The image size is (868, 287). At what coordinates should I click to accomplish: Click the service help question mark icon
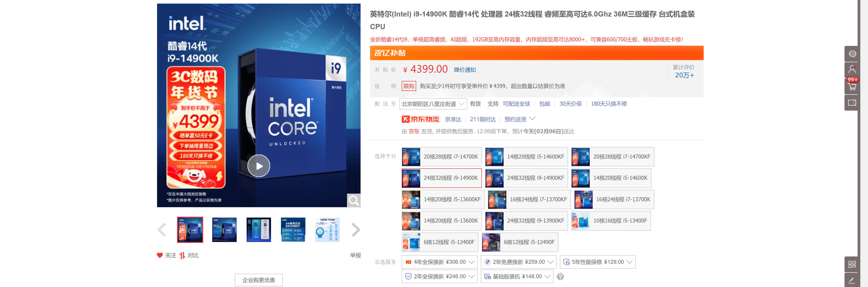click(560, 277)
